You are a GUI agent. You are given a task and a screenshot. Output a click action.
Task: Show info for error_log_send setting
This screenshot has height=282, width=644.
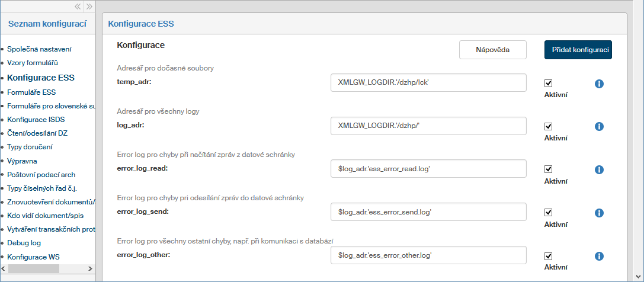598,213
